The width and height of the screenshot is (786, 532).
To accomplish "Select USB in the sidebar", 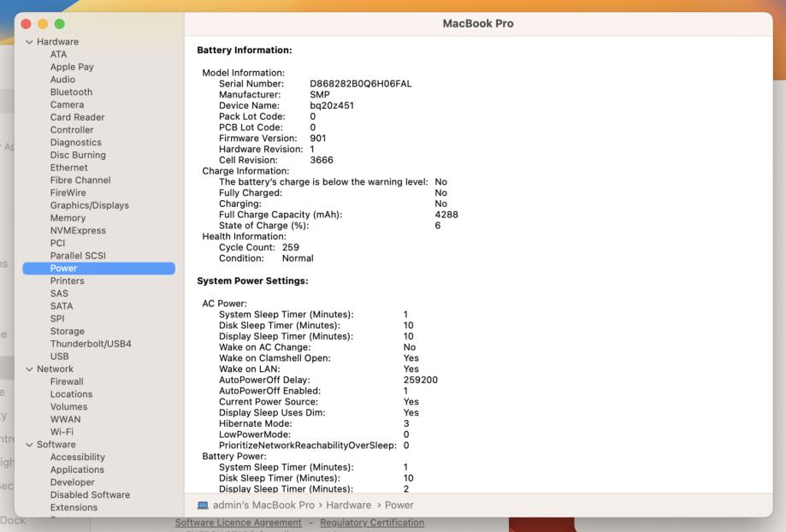I will point(59,356).
